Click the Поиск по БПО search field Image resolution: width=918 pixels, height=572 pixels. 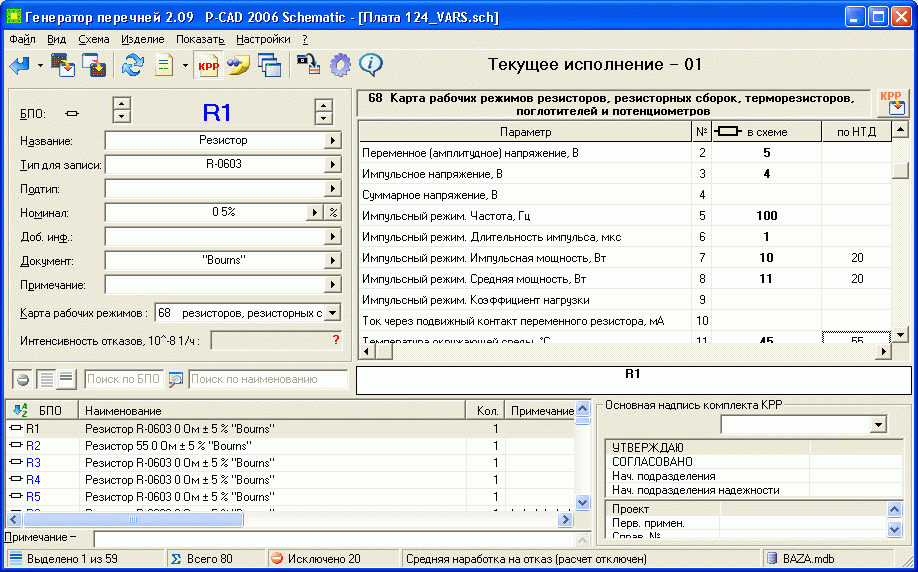click(x=124, y=379)
